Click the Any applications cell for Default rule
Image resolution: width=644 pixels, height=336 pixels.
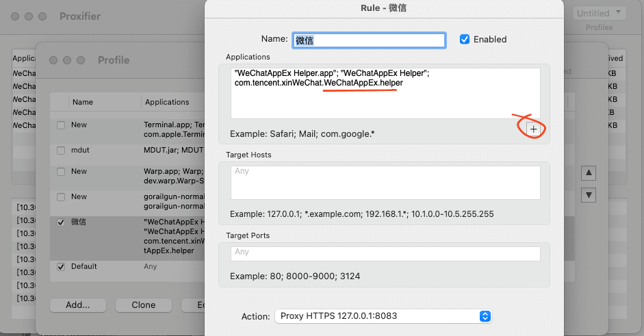point(151,266)
